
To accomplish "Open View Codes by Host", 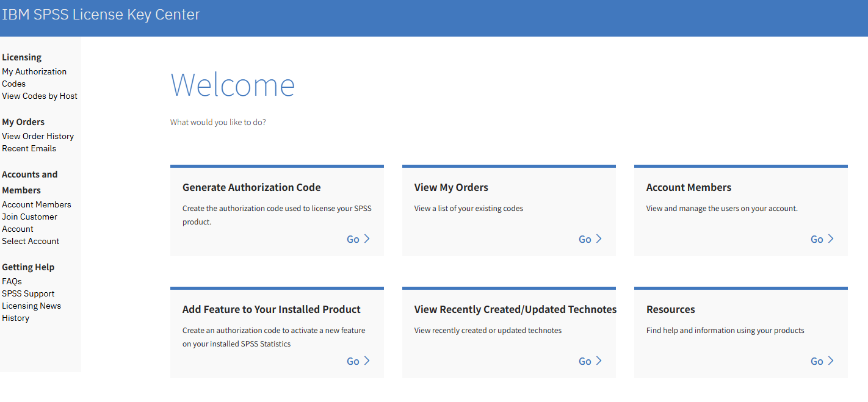I will pyautogui.click(x=40, y=96).
